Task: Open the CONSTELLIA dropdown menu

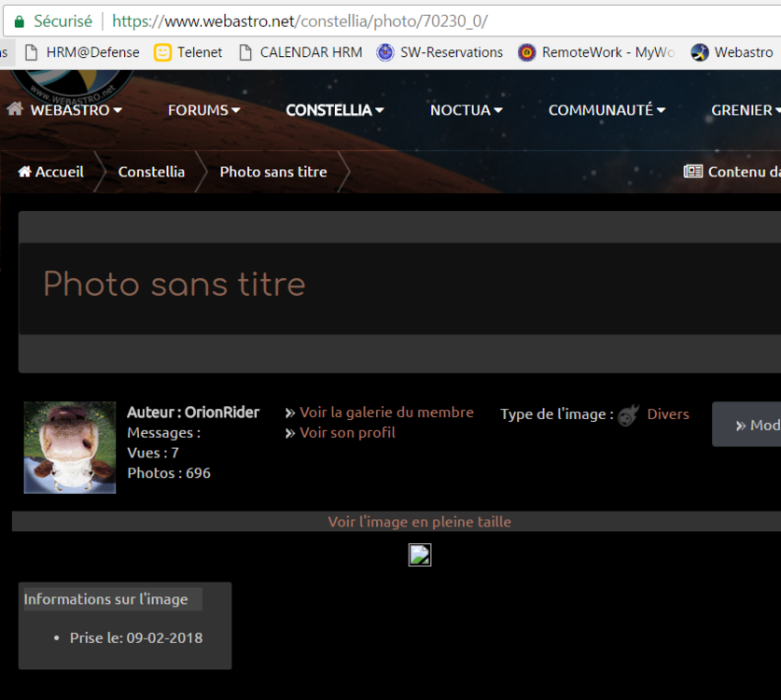Action: [335, 109]
